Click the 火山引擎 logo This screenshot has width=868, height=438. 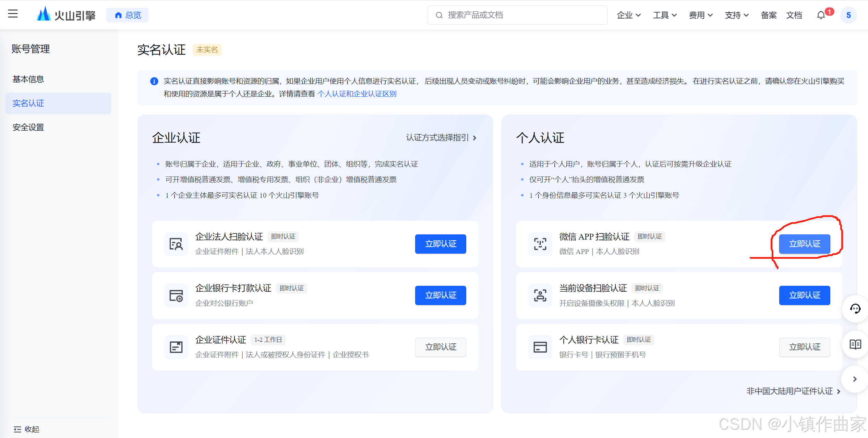[66, 15]
